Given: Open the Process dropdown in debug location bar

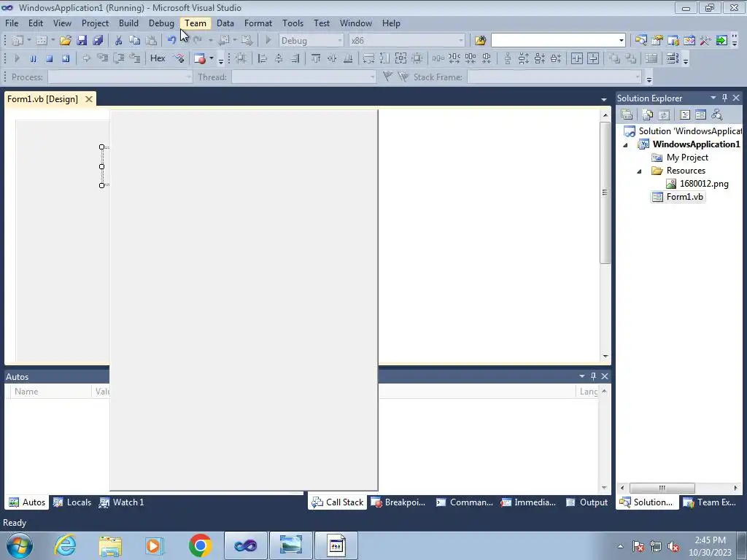Looking at the screenshot, I should [x=188, y=77].
